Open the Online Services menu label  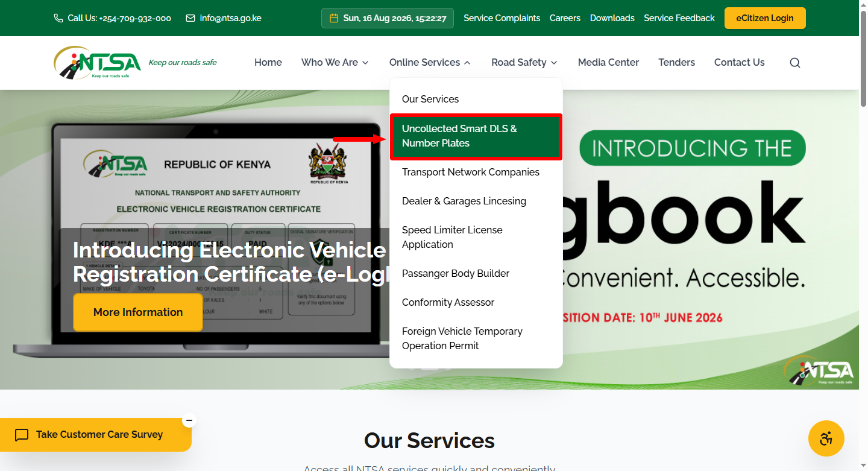pos(424,62)
